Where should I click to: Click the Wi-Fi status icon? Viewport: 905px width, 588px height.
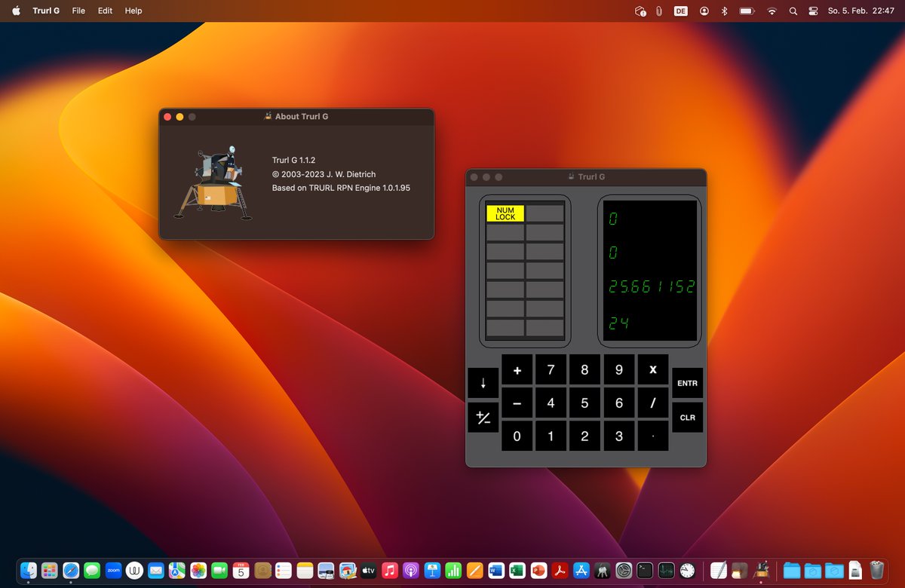[x=772, y=11]
